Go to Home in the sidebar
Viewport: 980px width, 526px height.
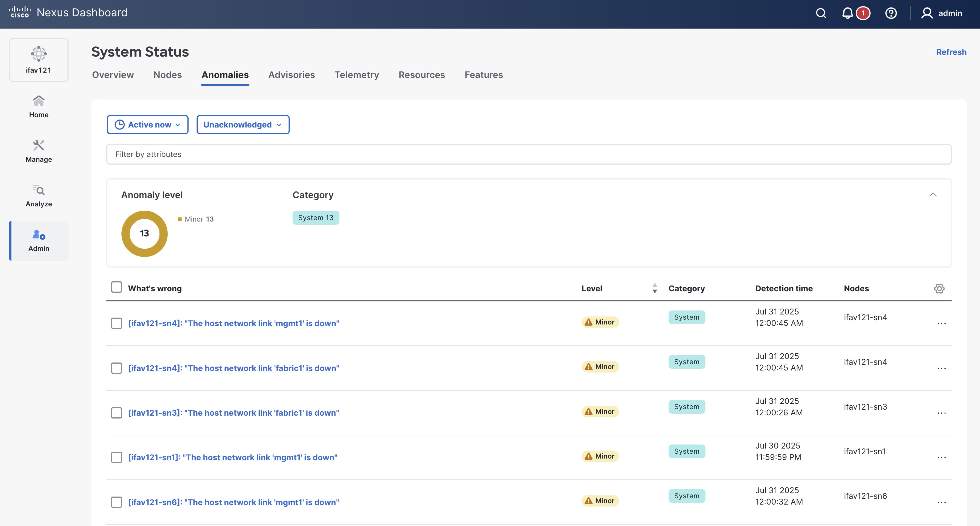[39, 107]
